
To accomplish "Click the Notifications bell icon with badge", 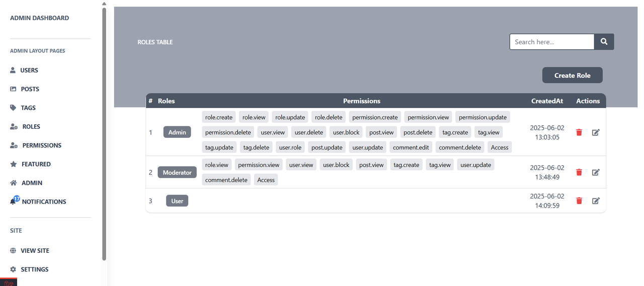I will [x=14, y=201].
